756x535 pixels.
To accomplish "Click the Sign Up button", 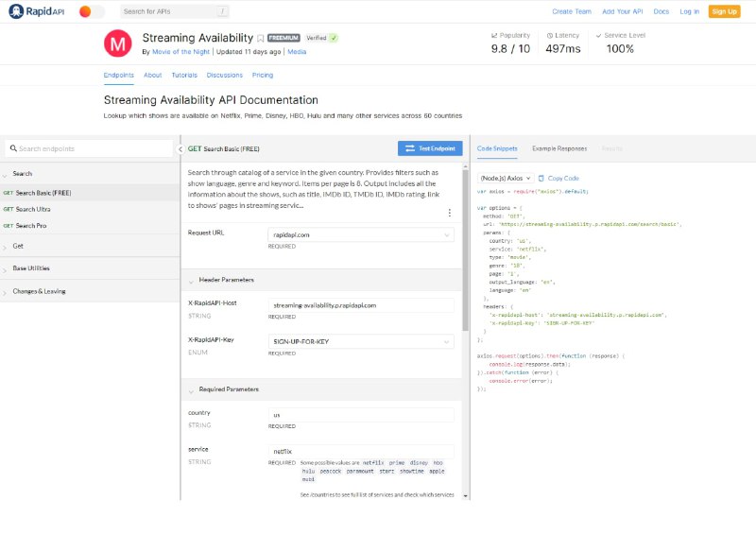I will click(724, 11).
